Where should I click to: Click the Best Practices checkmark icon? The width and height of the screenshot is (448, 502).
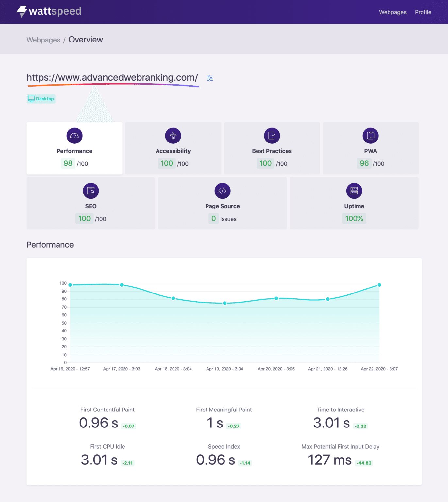pyautogui.click(x=272, y=136)
